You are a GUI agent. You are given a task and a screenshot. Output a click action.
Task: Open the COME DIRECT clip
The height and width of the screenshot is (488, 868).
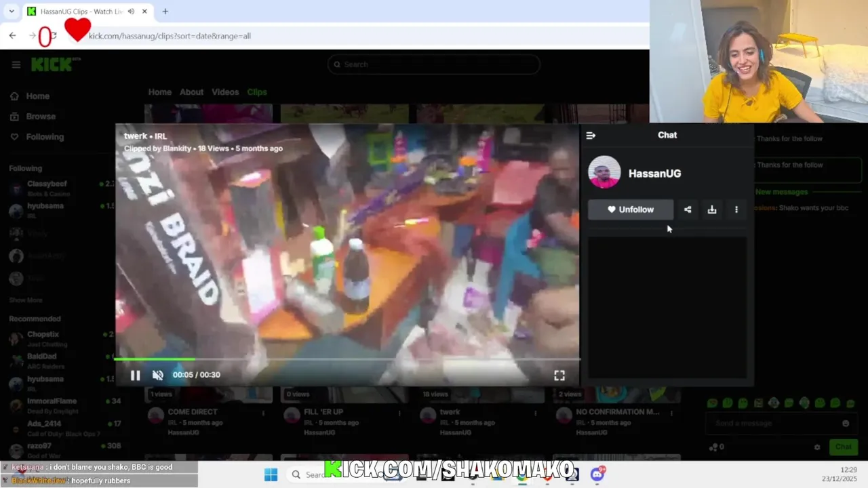[x=193, y=412]
